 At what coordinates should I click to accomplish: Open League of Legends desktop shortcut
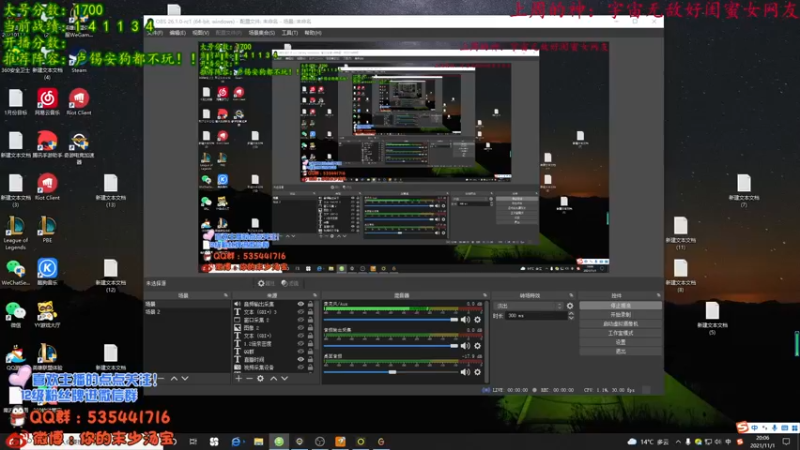click(x=15, y=233)
